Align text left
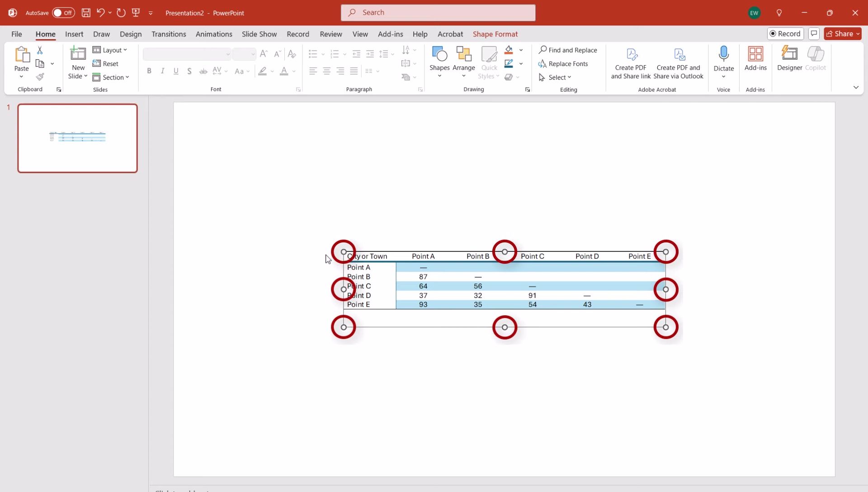This screenshot has width=868, height=492. pos(313,71)
